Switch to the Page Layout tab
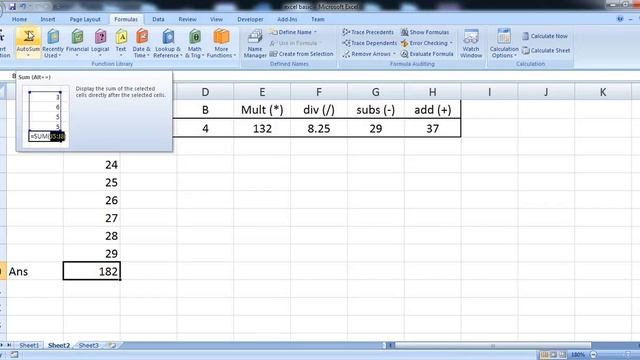640x360 pixels. 85,19
